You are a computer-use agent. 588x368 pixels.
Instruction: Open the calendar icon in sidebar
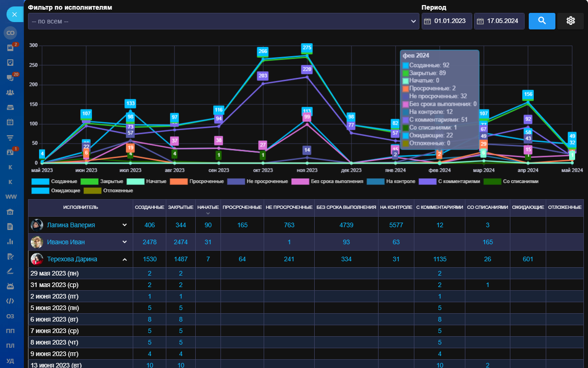tap(10, 122)
